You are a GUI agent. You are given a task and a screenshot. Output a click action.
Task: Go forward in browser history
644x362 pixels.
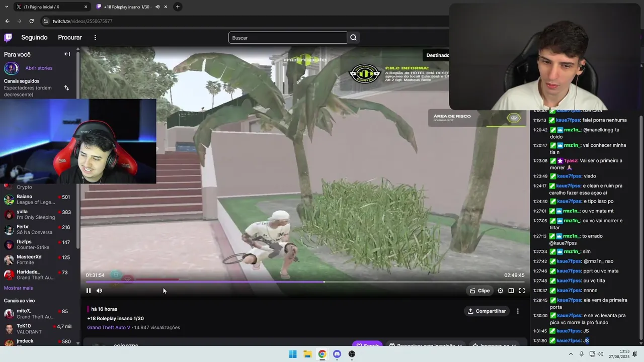click(x=19, y=21)
